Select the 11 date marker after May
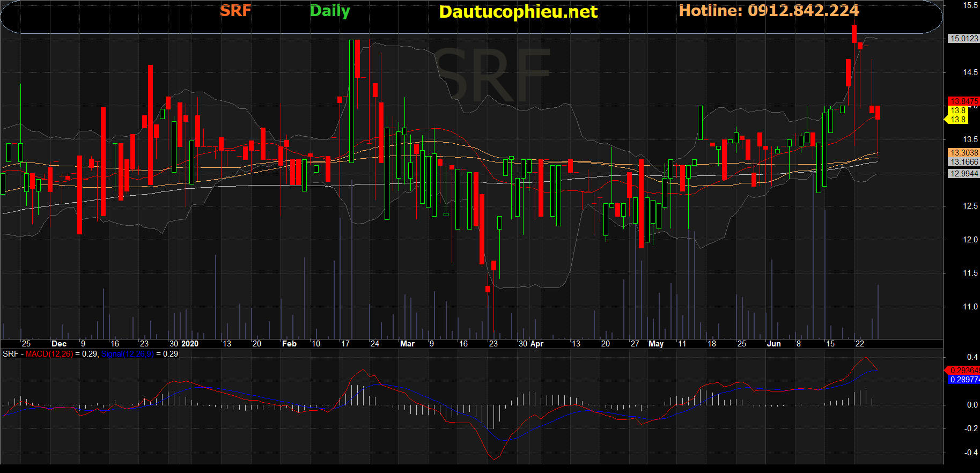980x473 pixels. point(682,344)
